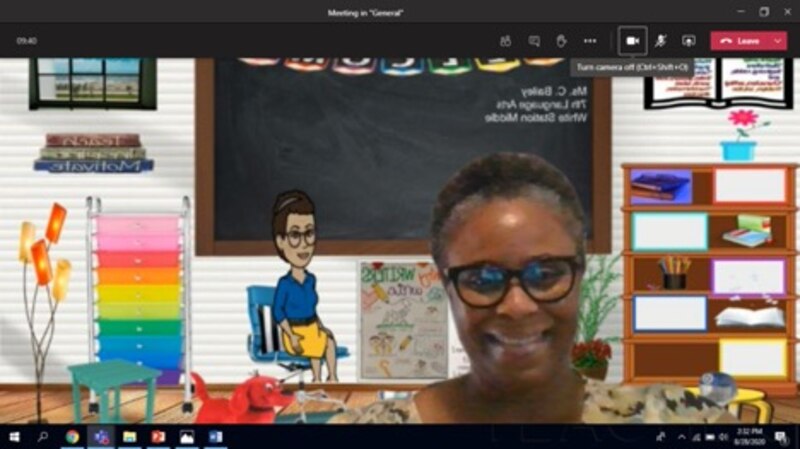The width and height of the screenshot is (800, 449).
Task: Open the meeting chat
Action: (534, 41)
